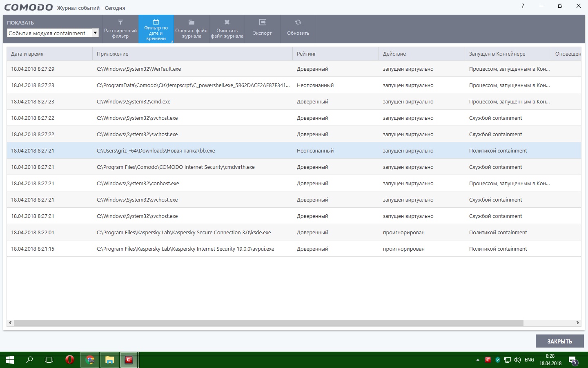Screen dimensions: 588x368
Task: Open log file via Открыть файл журнала
Action: tap(191, 29)
